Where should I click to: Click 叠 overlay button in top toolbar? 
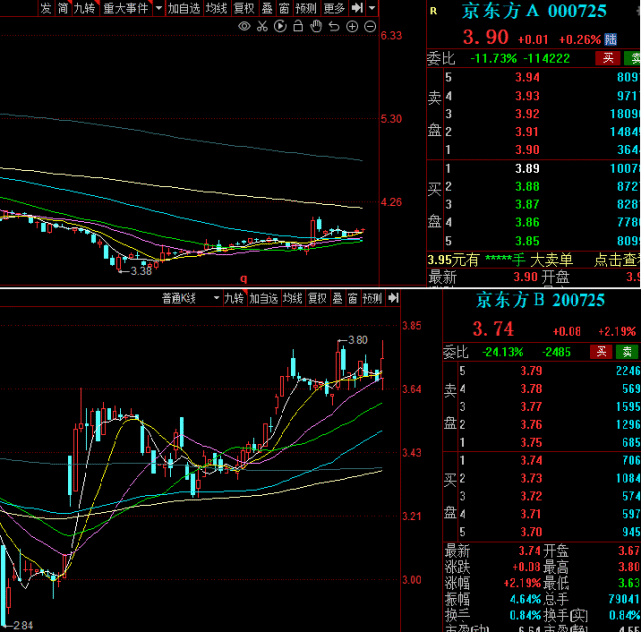click(x=267, y=8)
